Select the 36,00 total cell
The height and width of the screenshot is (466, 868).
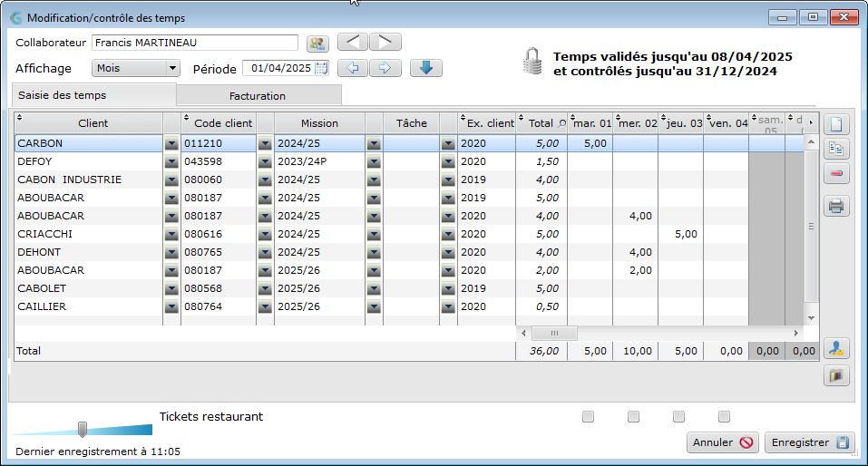pos(541,351)
